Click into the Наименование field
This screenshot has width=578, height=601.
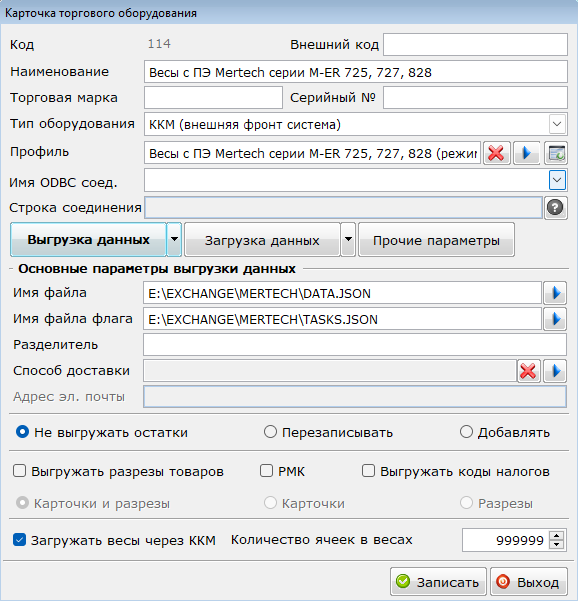click(x=356, y=72)
